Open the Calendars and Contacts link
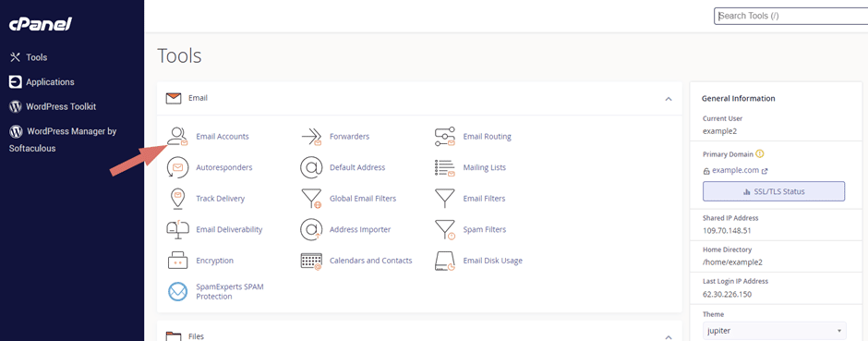 pyautogui.click(x=371, y=261)
